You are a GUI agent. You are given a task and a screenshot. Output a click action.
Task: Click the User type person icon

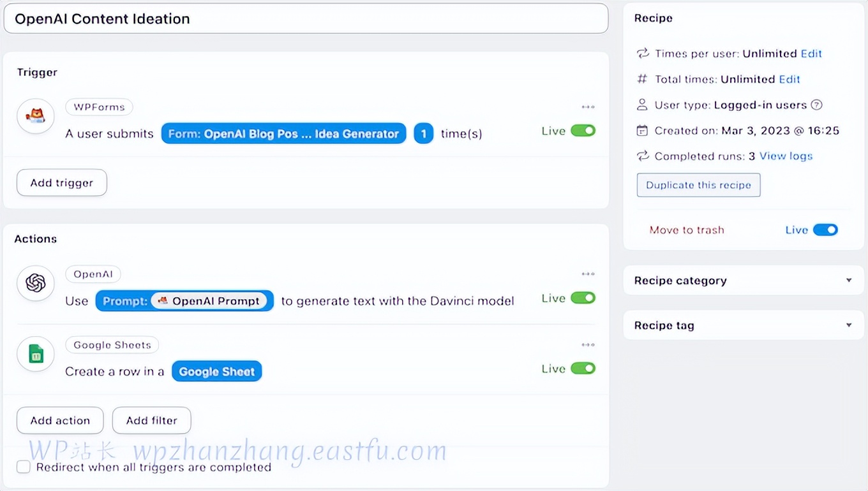click(x=643, y=105)
